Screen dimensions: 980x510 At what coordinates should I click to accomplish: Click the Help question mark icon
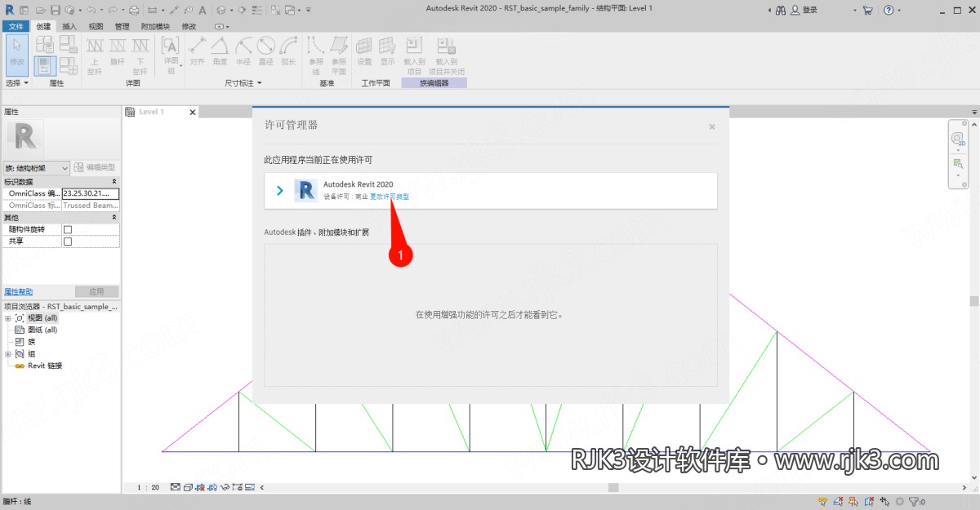coord(888,10)
